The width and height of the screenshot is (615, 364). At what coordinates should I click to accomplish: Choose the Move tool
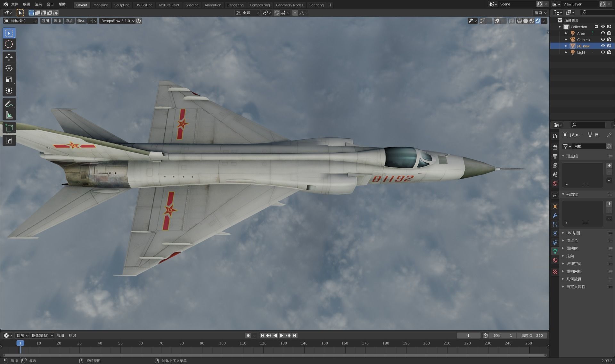tap(9, 57)
